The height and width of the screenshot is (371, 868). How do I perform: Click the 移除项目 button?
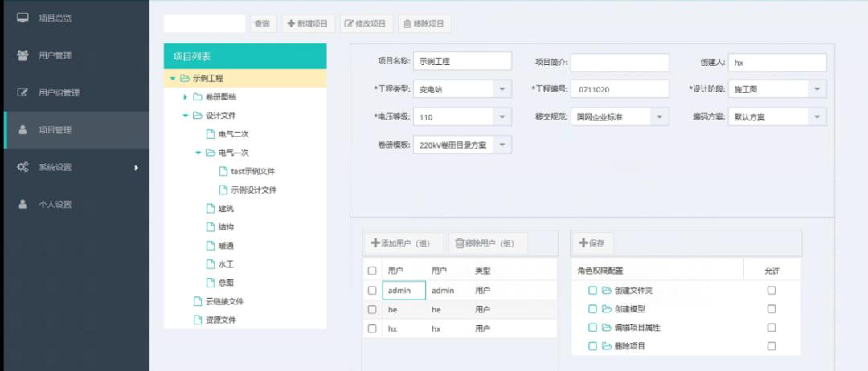(424, 24)
